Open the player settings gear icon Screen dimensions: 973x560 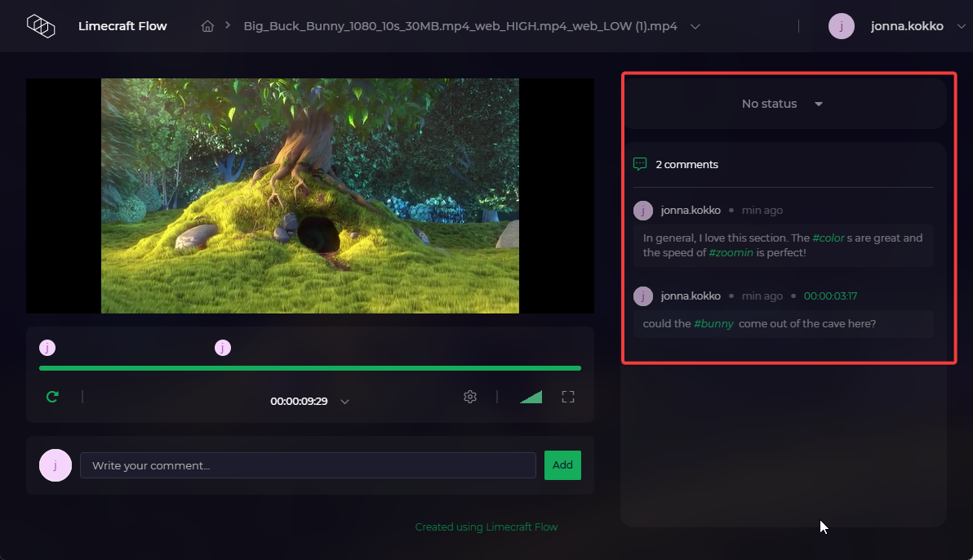click(x=470, y=397)
